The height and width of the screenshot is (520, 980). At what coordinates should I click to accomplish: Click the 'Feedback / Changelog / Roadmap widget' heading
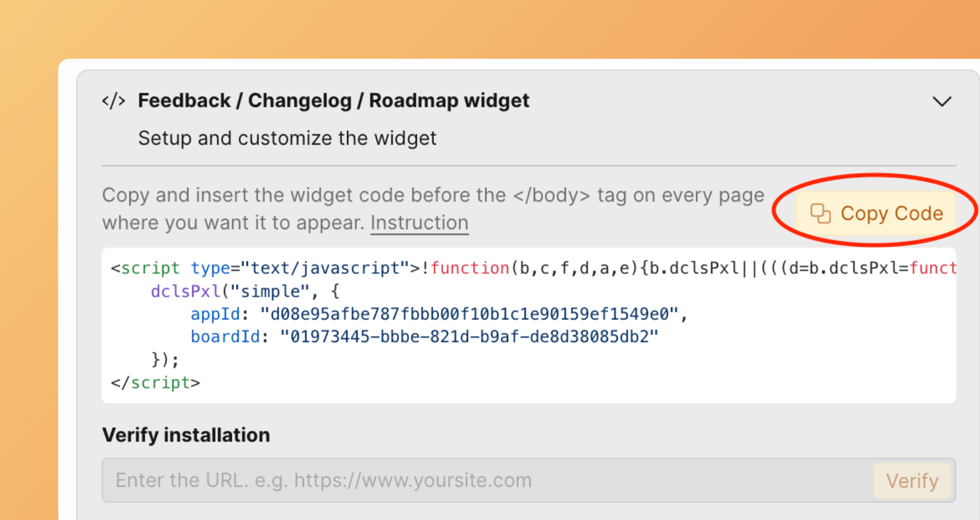334,100
